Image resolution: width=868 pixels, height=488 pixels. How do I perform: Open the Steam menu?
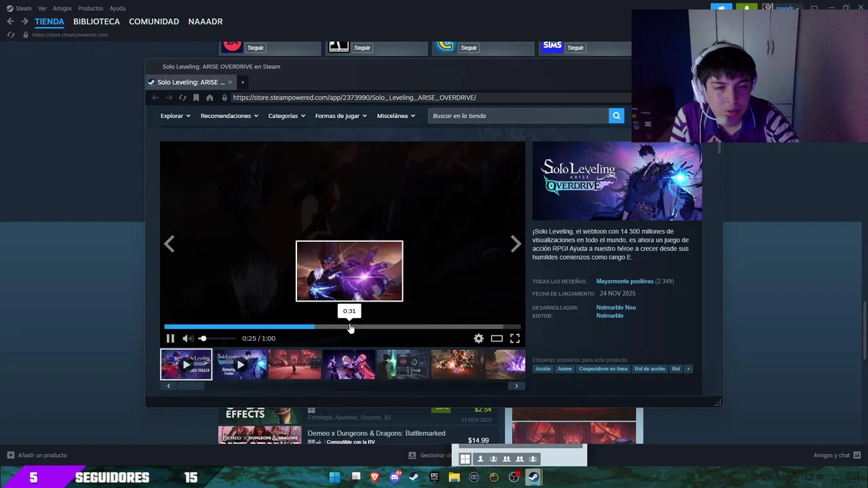pos(23,8)
